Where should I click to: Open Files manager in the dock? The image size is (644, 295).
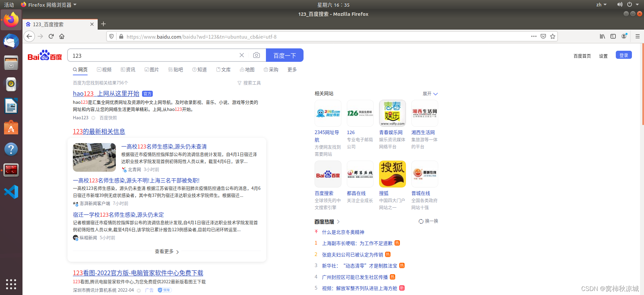[x=11, y=63]
